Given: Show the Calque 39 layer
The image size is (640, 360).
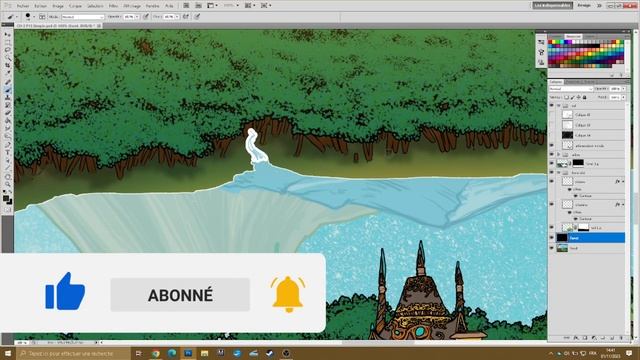Looking at the screenshot, I should click(552, 125).
